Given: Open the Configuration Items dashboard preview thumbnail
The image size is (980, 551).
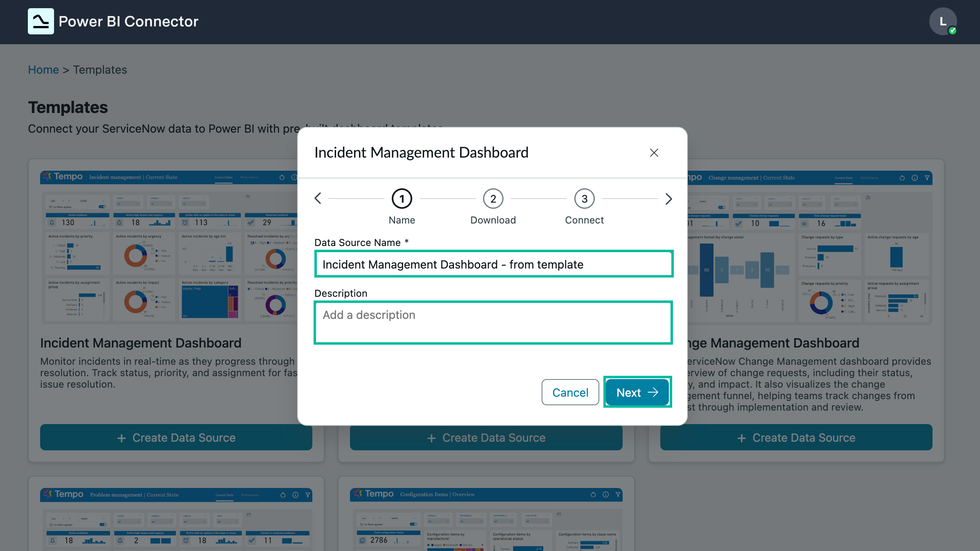Looking at the screenshot, I should pos(486,519).
